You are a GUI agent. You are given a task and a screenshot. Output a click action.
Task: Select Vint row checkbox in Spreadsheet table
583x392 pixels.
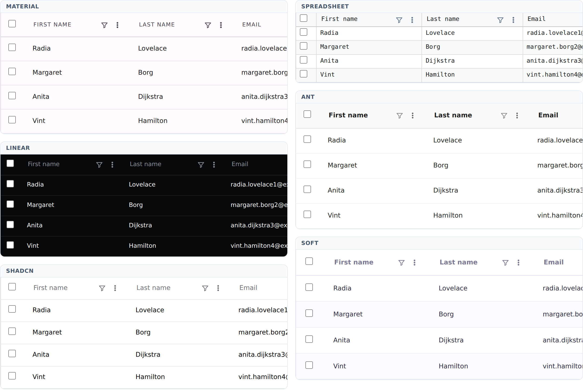pyautogui.click(x=304, y=74)
